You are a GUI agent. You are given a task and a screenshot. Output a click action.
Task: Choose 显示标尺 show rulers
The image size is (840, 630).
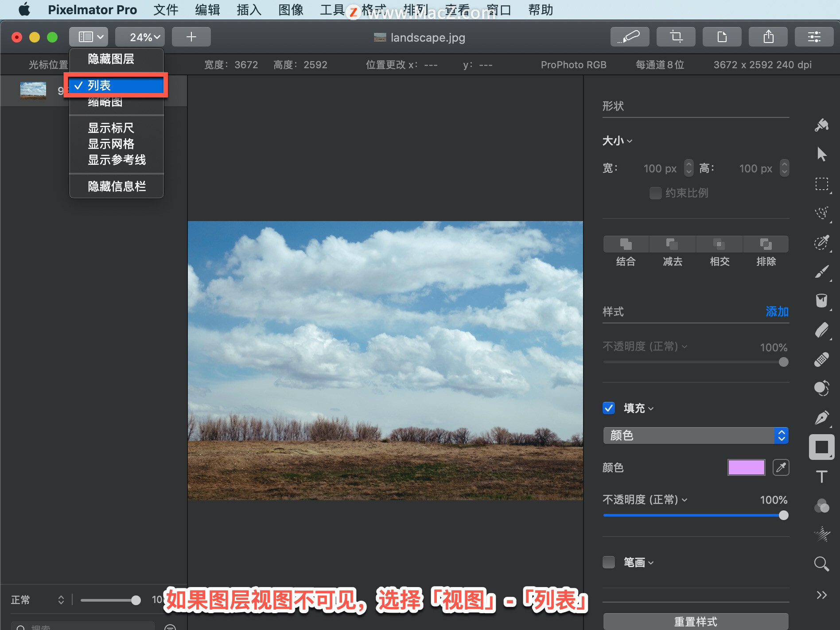[117, 128]
